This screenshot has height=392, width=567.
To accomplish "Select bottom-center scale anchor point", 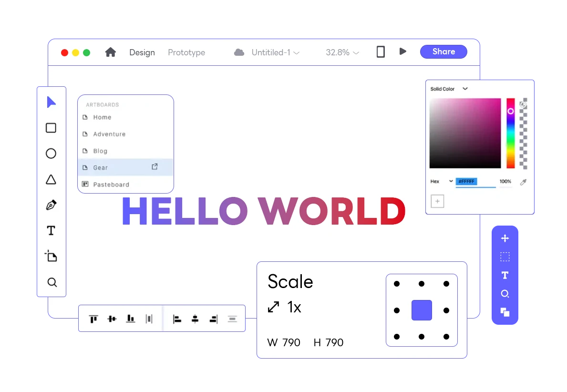I will click(421, 337).
